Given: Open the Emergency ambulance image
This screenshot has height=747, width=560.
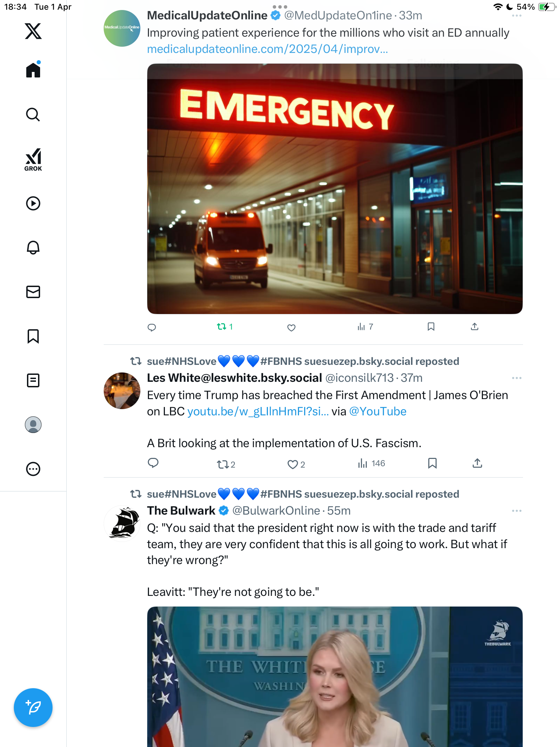Looking at the screenshot, I should (x=335, y=189).
